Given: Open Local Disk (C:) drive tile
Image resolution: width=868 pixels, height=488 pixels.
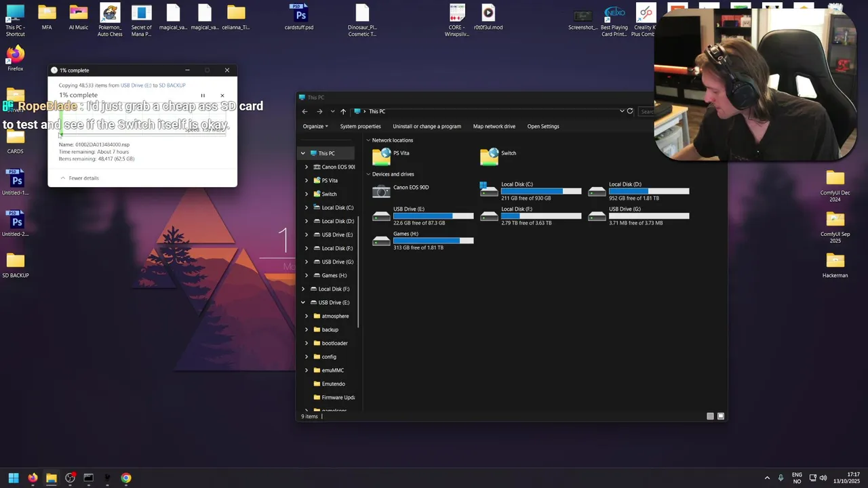Looking at the screenshot, I should [530, 191].
